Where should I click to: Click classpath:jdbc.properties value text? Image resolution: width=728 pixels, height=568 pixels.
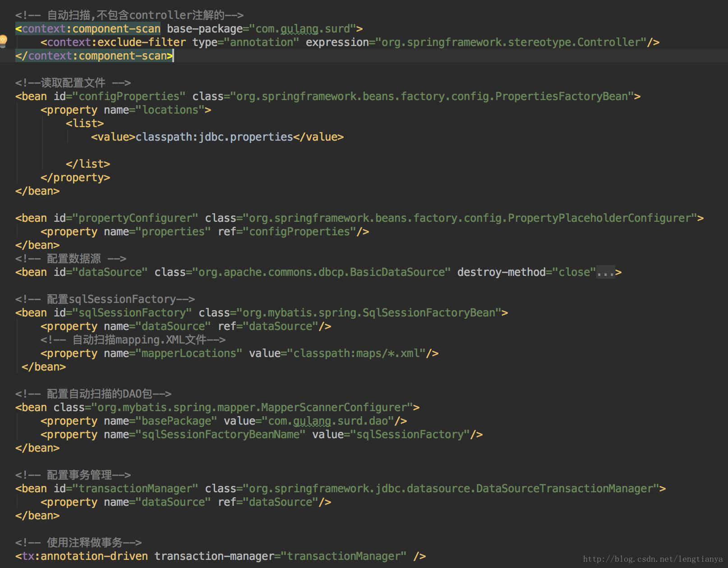click(x=214, y=137)
